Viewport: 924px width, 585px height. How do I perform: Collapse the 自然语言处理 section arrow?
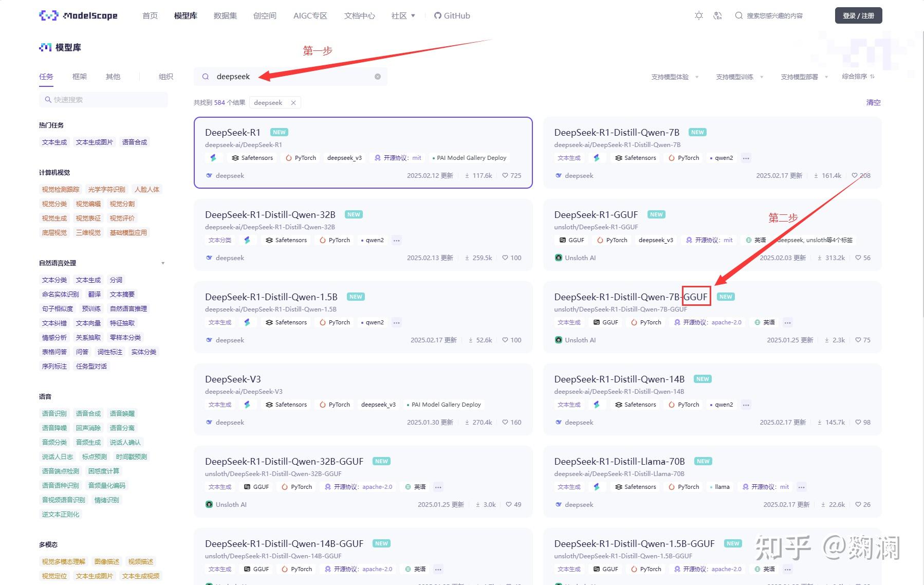click(163, 263)
